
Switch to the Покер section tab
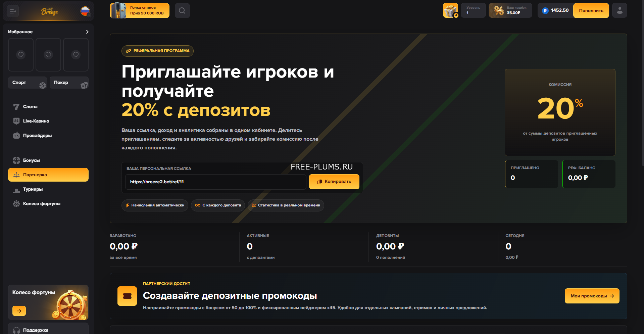[69, 83]
